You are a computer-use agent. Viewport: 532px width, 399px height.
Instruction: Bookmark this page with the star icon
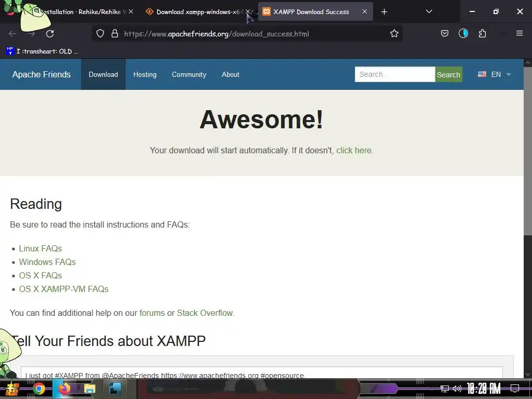click(394, 34)
